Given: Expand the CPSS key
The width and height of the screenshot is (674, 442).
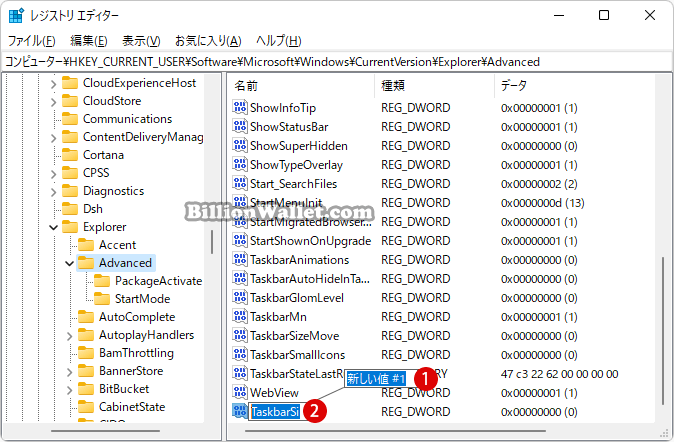Looking at the screenshot, I should pyautogui.click(x=53, y=174).
